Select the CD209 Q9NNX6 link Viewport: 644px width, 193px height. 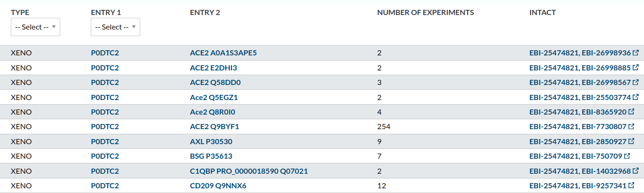(x=218, y=186)
